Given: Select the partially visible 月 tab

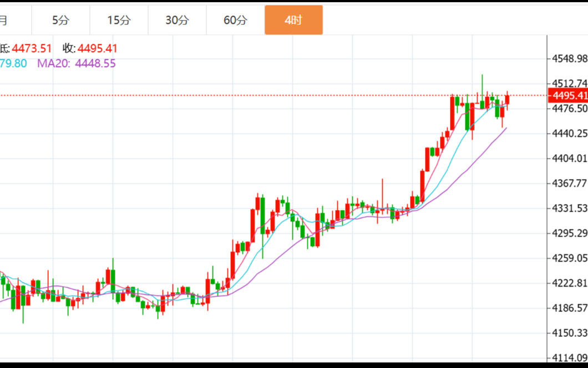Looking at the screenshot, I should point(4,21).
